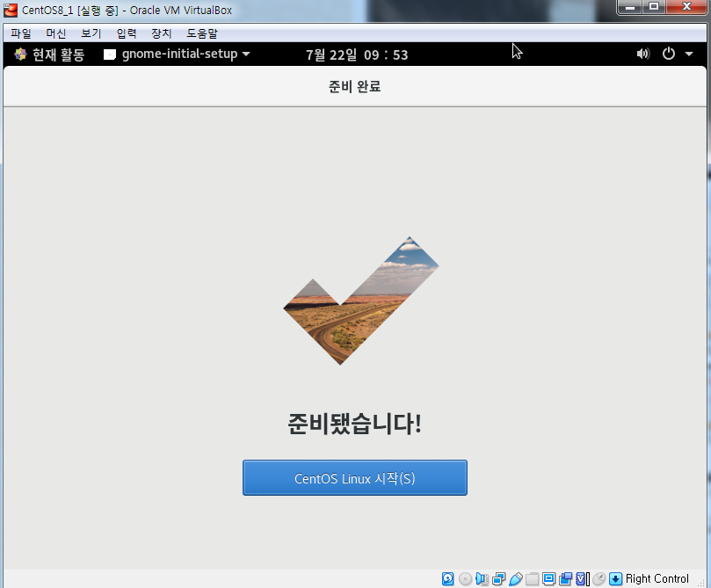The image size is (711, 588).
Task: Expand the system menu arrow
Action: tap(689, 54)
